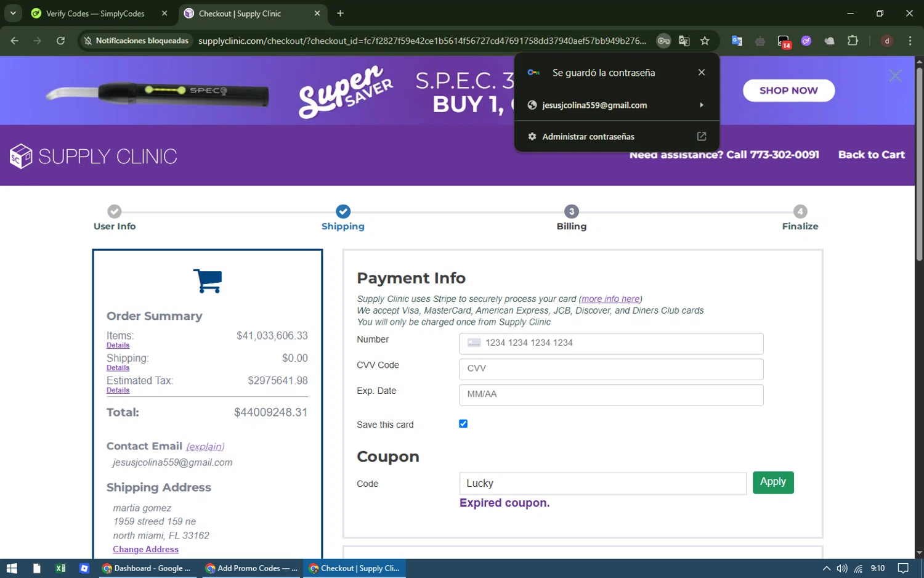
Task: Focus the Exp. Date field
Action: point(611,395)
